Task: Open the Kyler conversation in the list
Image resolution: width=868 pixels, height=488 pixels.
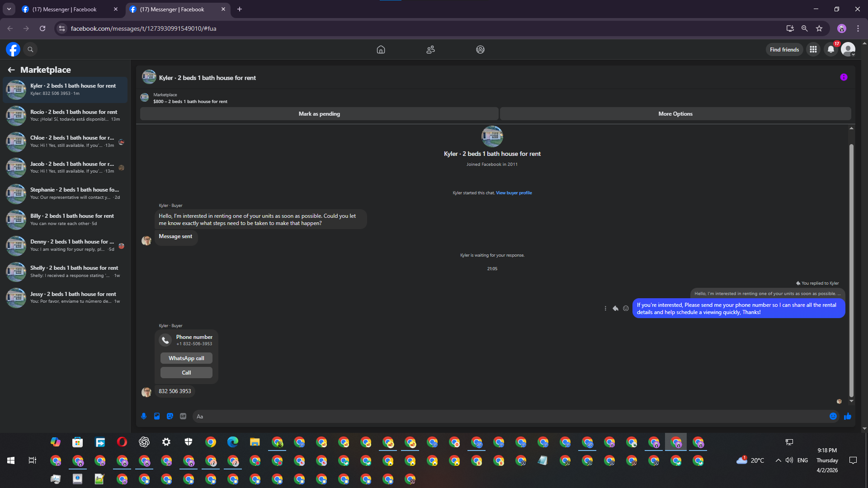Action: (x=66, y=89)
